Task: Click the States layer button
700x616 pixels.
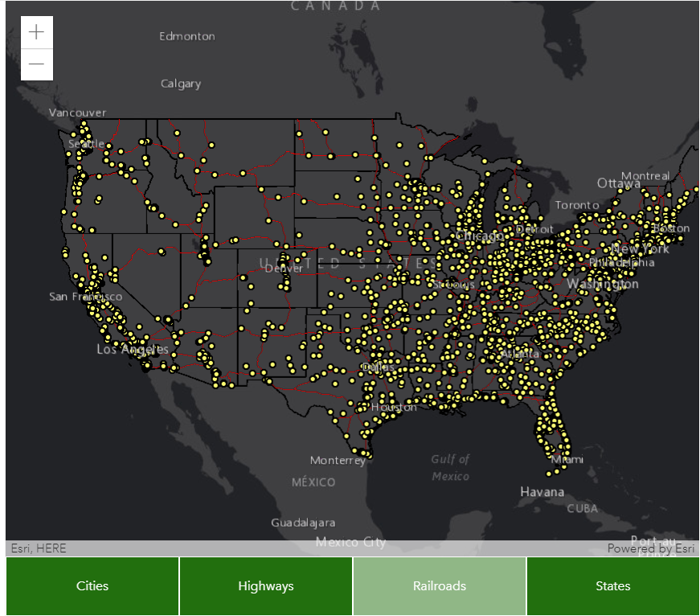Action: click(x=612, y=586)
